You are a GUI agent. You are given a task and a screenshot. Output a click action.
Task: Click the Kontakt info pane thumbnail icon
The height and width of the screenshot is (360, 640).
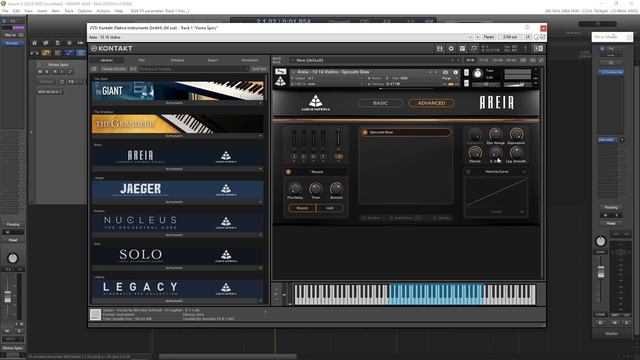(96, 314)
